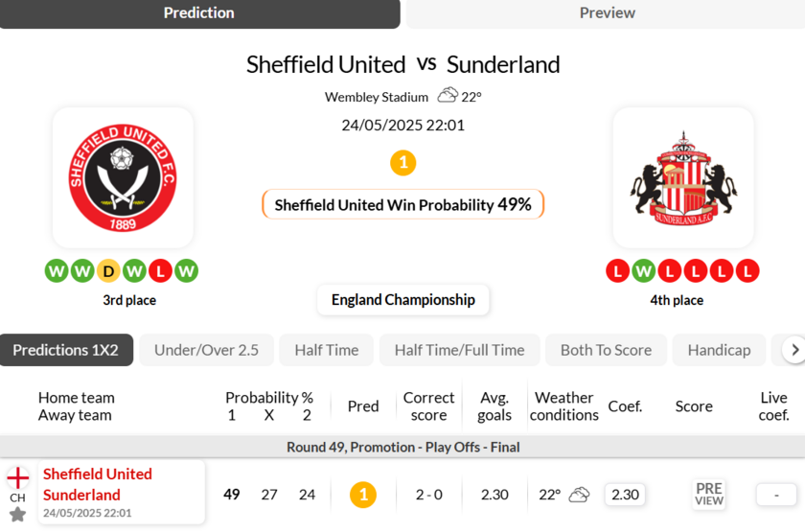Click the England flag icon
Viewport: 805px width, 532px height.
17,477
